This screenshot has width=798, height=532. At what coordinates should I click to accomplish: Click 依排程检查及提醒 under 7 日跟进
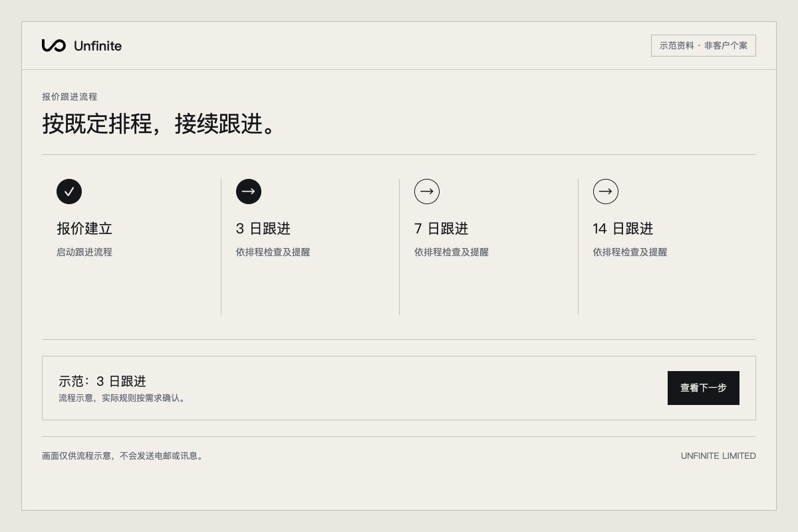[x=452, y=252]
